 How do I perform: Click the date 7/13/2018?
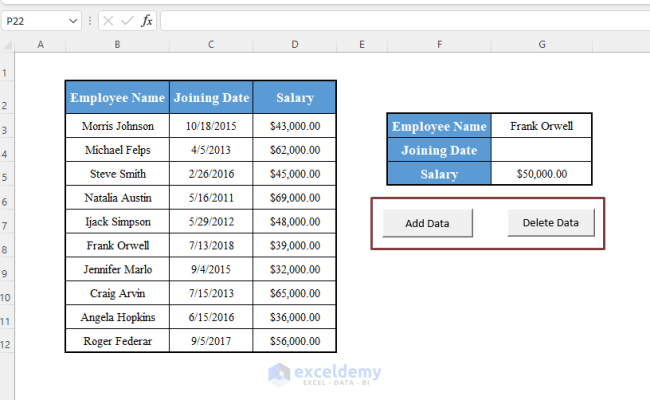(211, 245)
